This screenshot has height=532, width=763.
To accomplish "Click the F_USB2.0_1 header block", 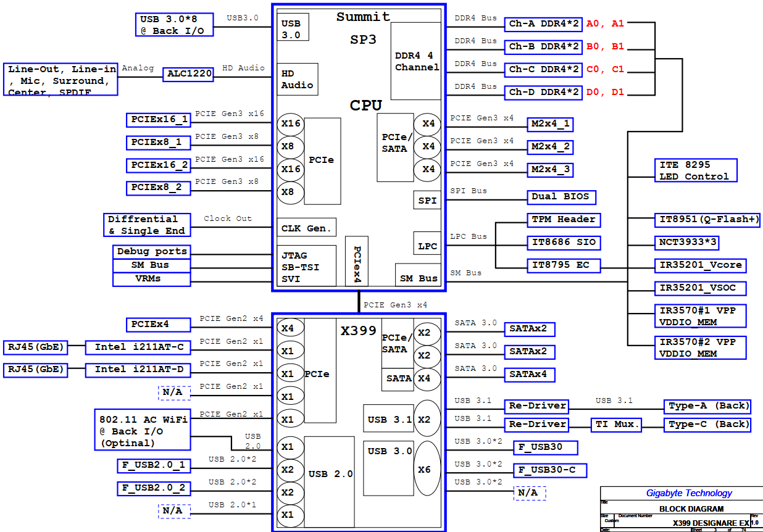I will [154, 465].
